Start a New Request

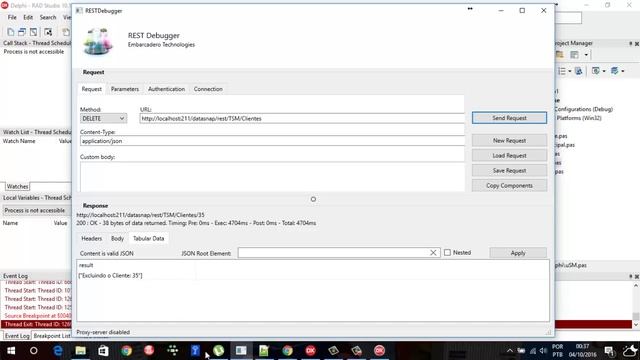coord(509,140)
